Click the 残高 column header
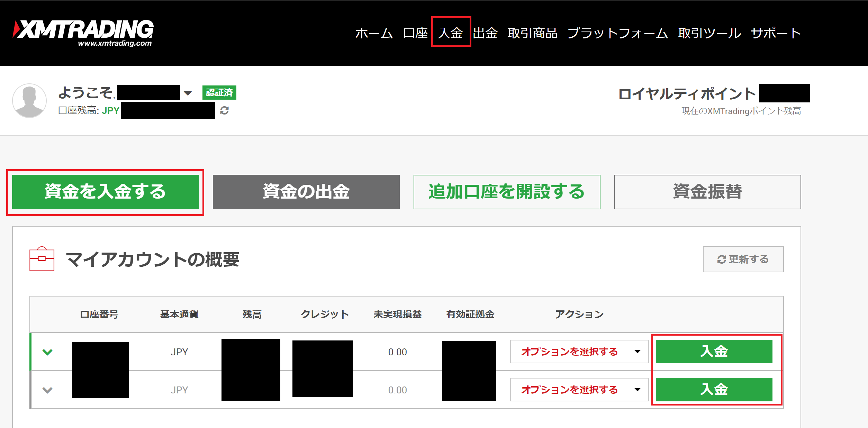The image size is (868, 428). click(x=252, y=314)
